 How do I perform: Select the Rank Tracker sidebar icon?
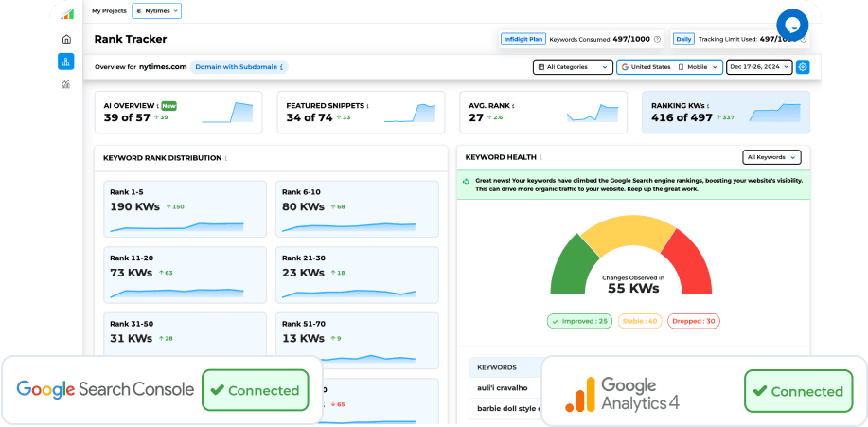(66, 62)
